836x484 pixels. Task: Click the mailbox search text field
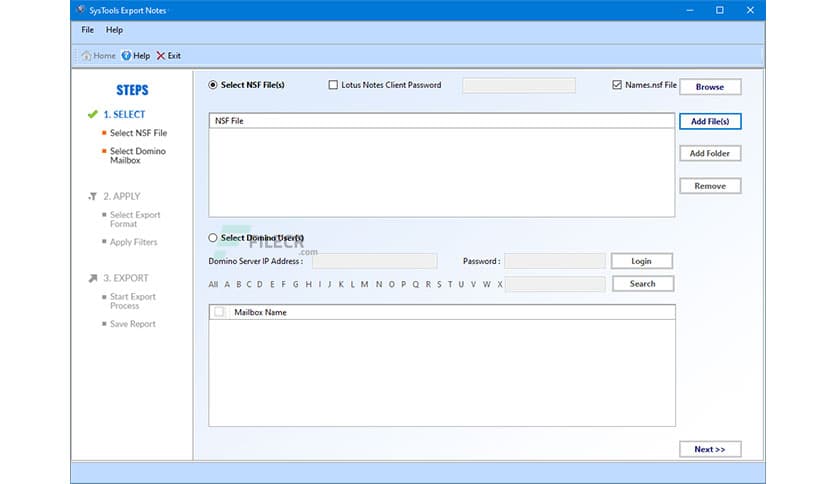point(554,284)
